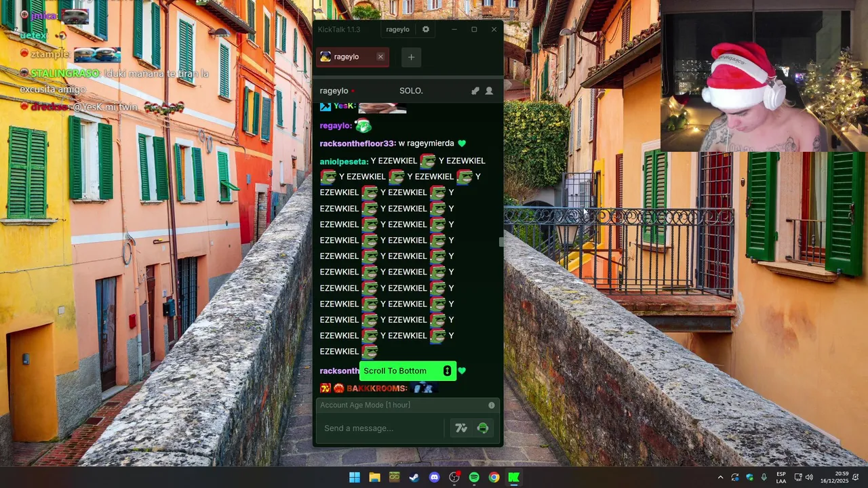Click the Santa hat emote after regaylo
868x488 pixels.
pos(363,125)
